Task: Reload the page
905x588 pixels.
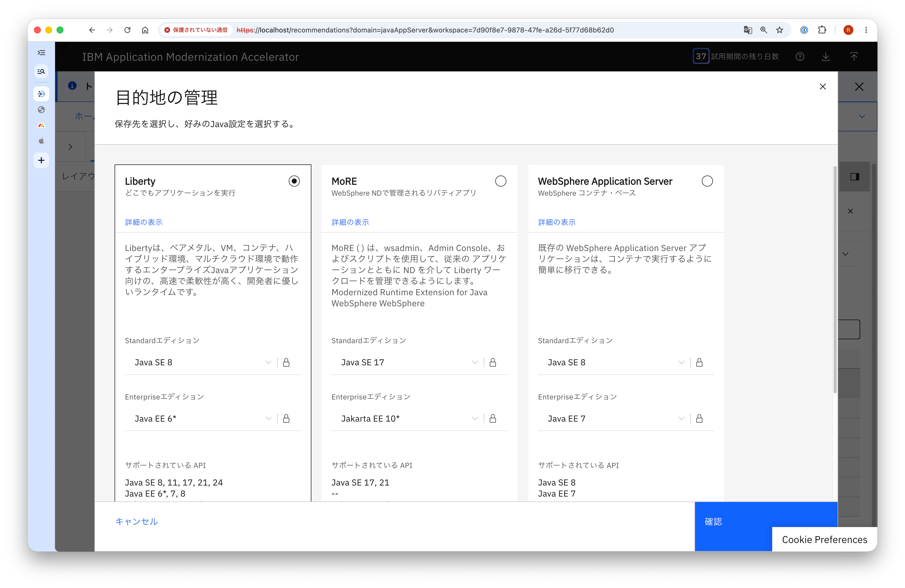Action: pos(127,30)
